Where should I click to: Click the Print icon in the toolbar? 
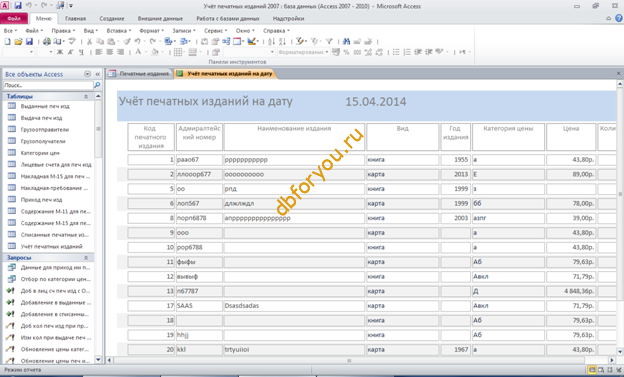click(x=47, y=41)
